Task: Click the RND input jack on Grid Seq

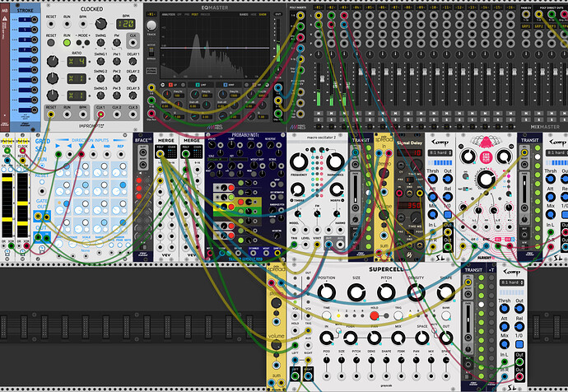Action: tap(107, 155)
